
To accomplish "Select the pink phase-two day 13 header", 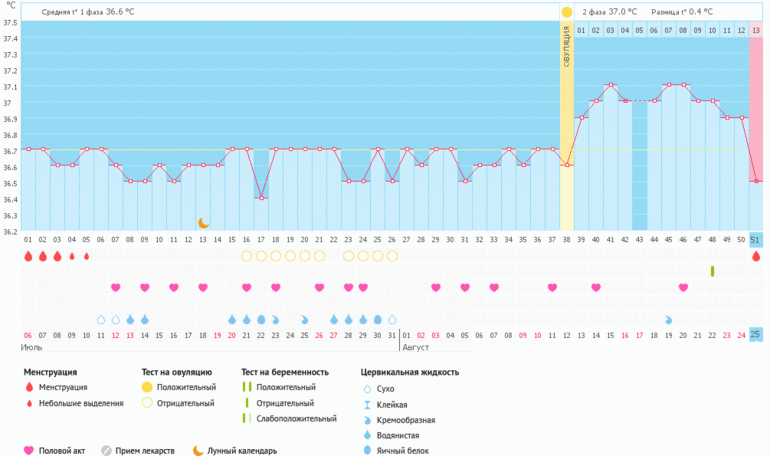I will pyautogui.click(x=756, y=30).
